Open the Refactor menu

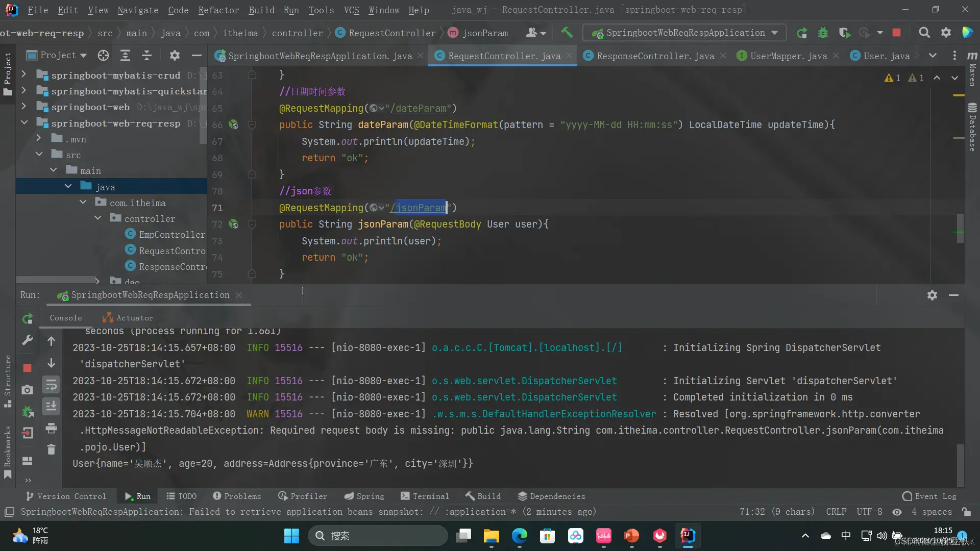(218, 10)
